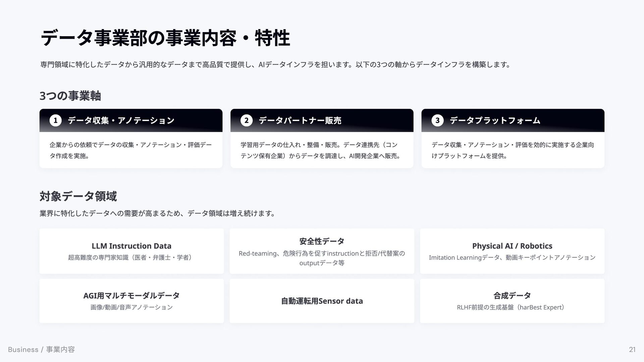This screenshot has height=362, width=644.
Task: Click the Business / 事業内容 footer label
Action: click(41, 350)
